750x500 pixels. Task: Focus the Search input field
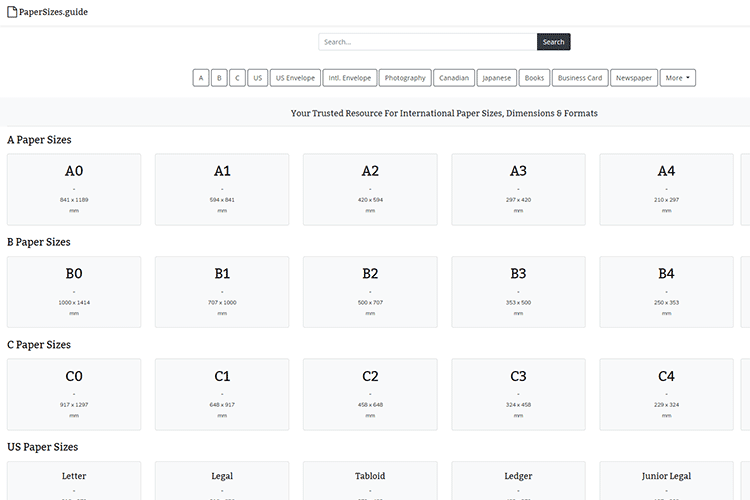click(427, 42)
